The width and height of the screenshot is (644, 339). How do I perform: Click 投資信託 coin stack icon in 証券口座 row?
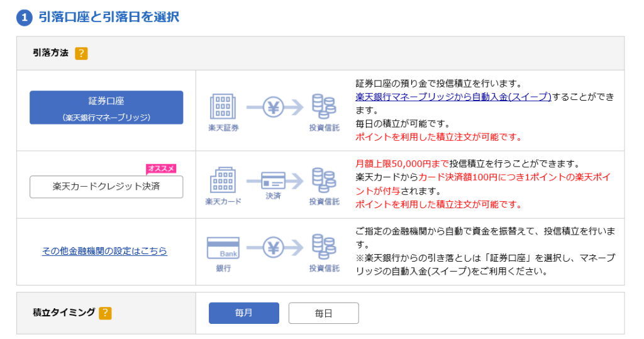point(324,107)
